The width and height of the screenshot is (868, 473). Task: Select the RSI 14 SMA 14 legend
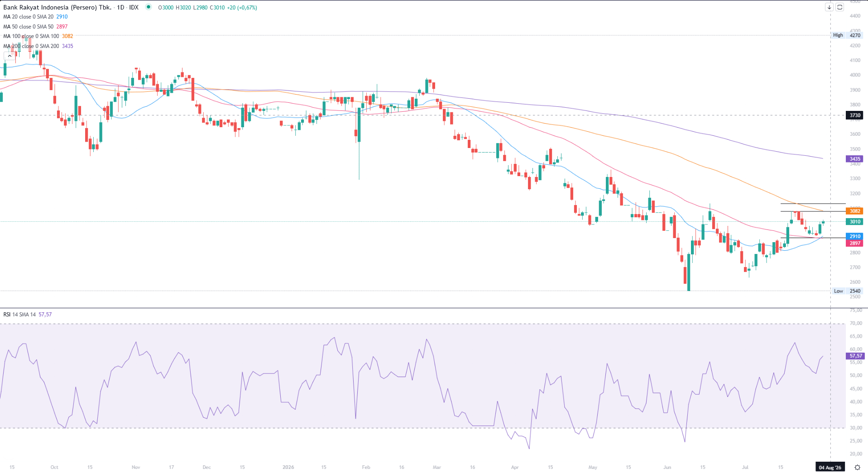coord(28,315)
